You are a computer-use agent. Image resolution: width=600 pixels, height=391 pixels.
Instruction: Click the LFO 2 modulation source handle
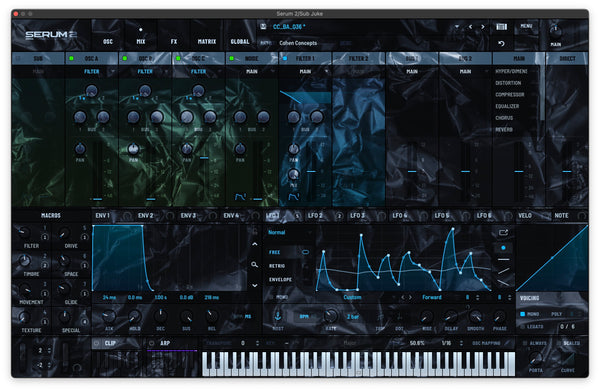click(339, 216)
